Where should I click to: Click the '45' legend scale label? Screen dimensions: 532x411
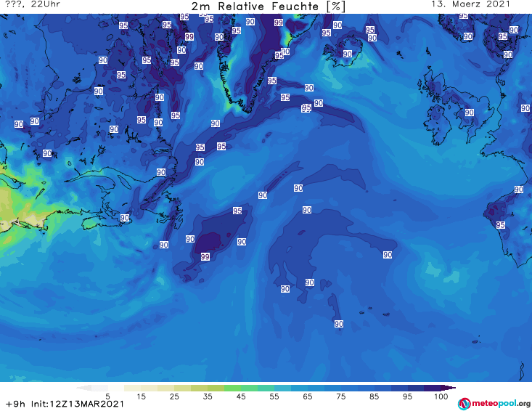click(241, 396)
